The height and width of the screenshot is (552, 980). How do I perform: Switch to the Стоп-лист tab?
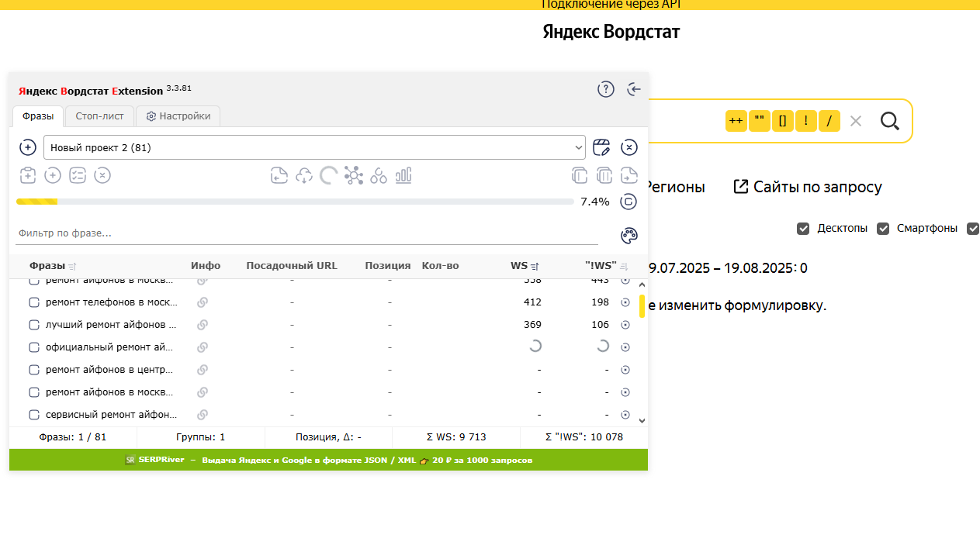pos(100,116)
